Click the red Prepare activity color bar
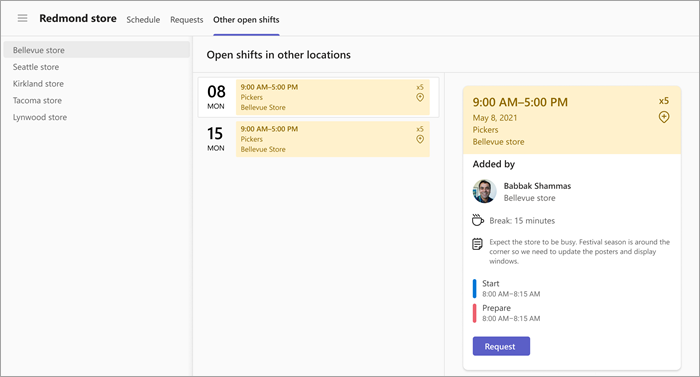This screenshot has width=700, height=377. click(x=475, y=313)
